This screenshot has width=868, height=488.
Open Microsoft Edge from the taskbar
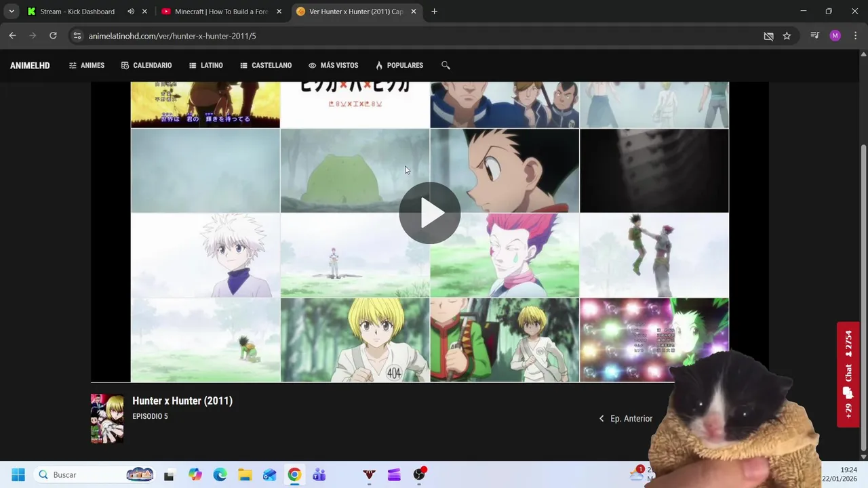220,474
